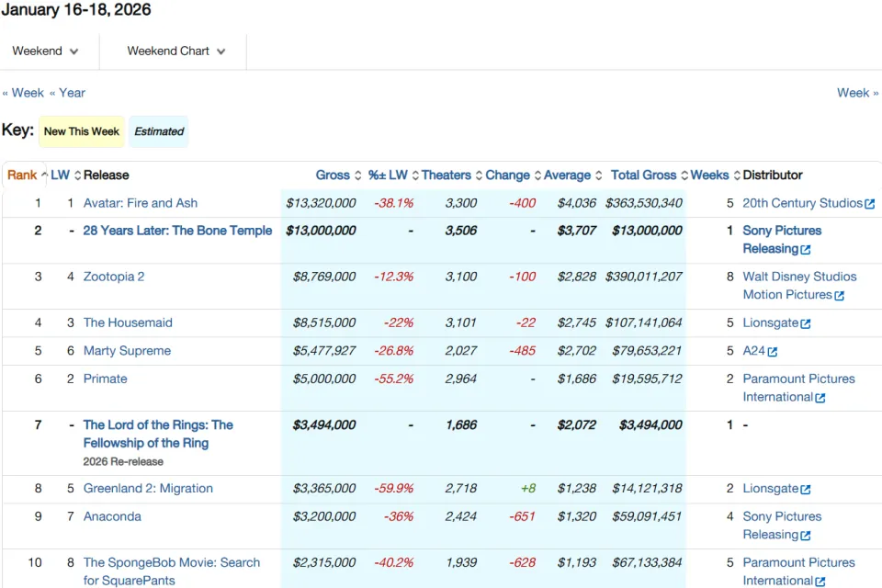
Task: Open The Housemaid release page
Action: [x=128, y=323]
